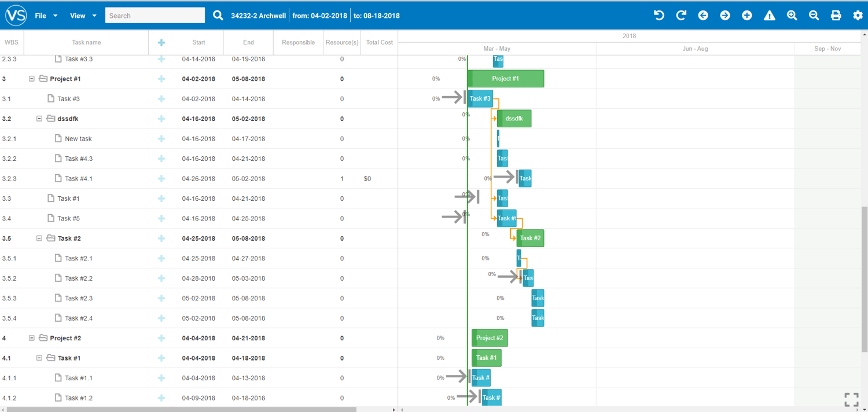The height and width of the screenshot is (412, 868).
Task: Collapse the Project #1 group
Action: 32,79
